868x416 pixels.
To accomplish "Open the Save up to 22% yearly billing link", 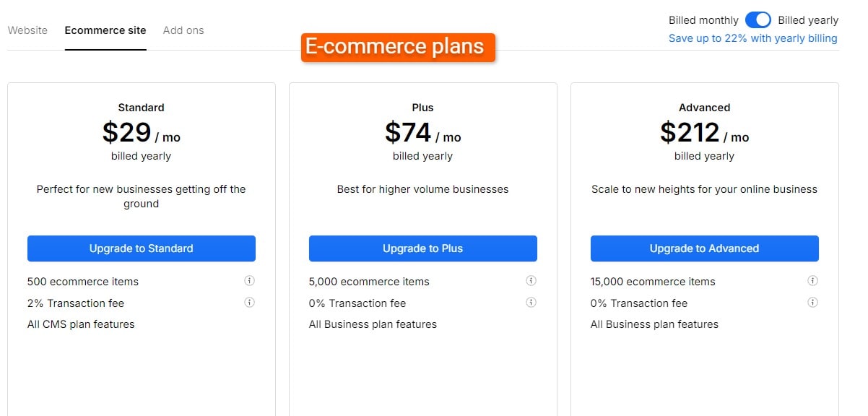I will tap(753, 38).
